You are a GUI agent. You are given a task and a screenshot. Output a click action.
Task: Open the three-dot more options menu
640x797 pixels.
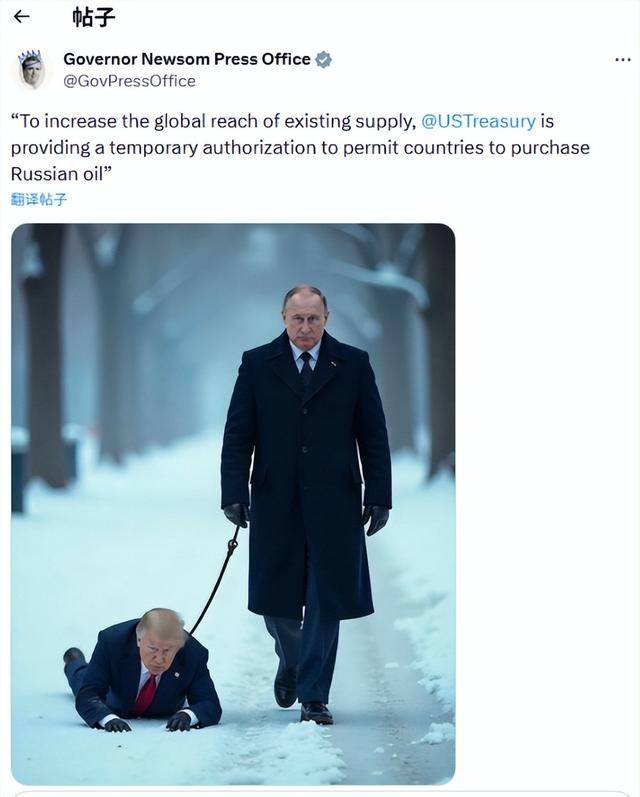click(622, 60)
